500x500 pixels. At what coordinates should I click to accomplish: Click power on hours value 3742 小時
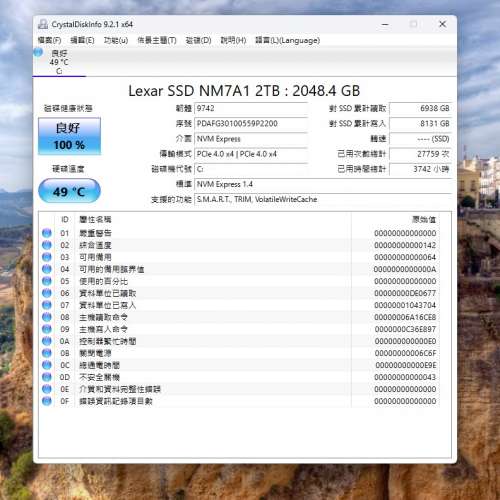coord(421,169)
